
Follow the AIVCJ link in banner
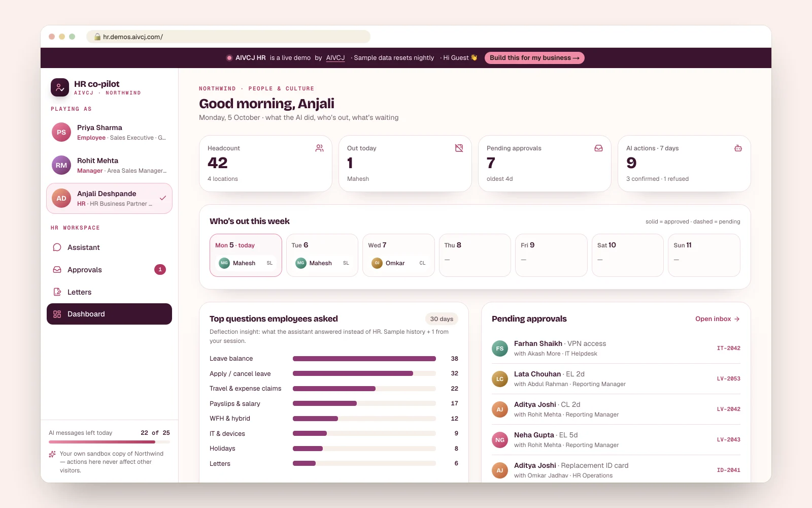tap(335, 58)
